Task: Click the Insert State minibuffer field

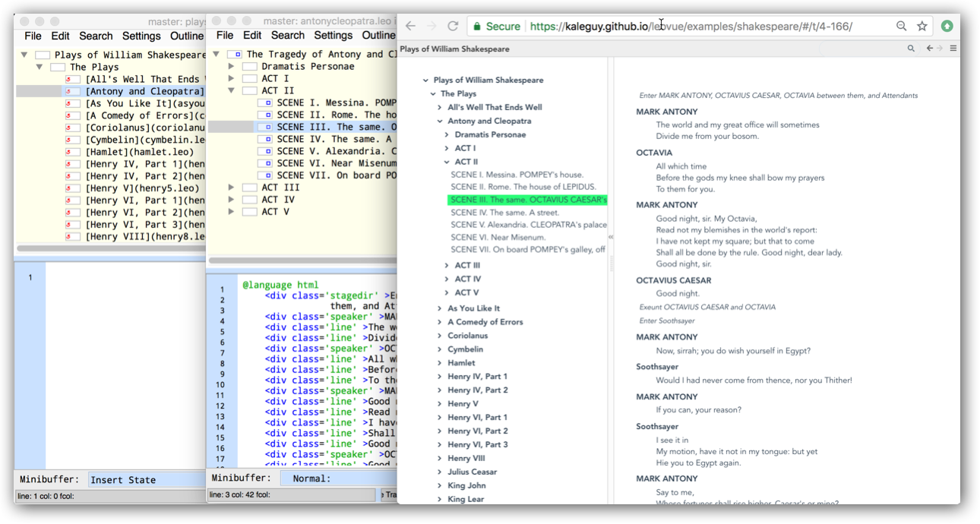Action: 148,479
